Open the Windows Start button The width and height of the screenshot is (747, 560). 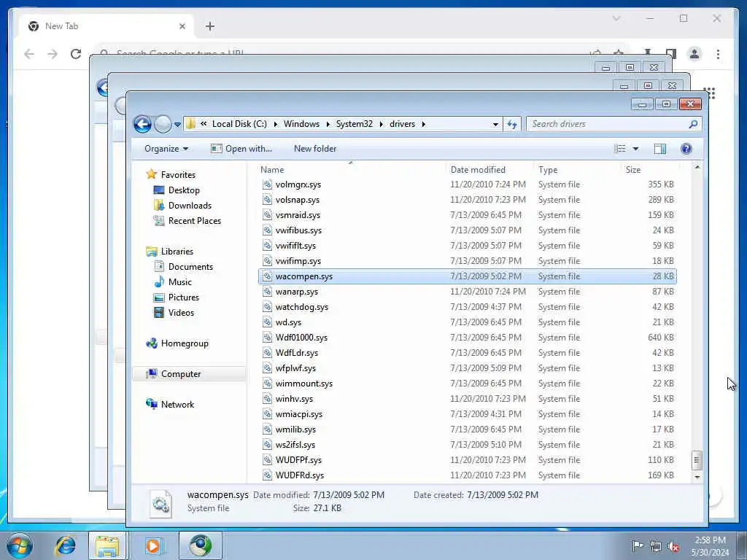(20, 545)
